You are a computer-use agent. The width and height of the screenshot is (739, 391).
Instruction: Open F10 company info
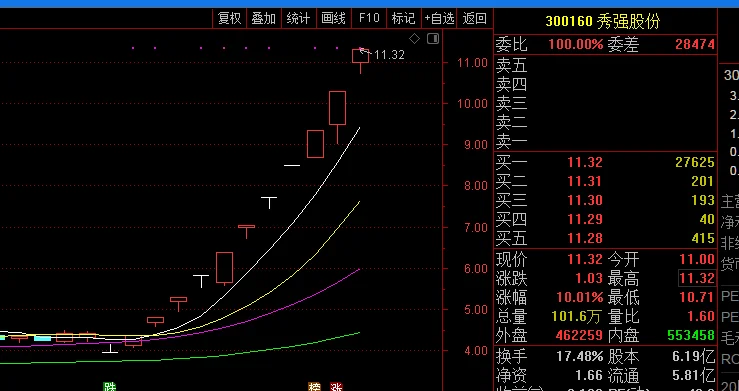tap(369, 18)
